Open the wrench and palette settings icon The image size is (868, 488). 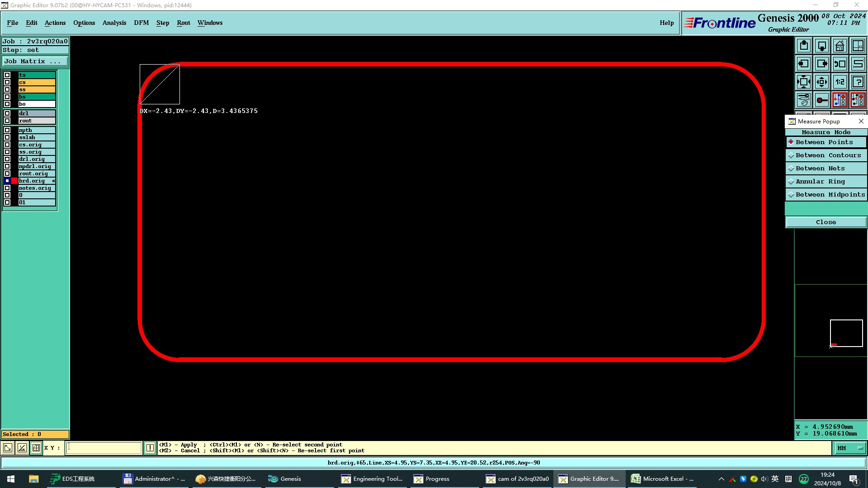(x=804, y=100)
